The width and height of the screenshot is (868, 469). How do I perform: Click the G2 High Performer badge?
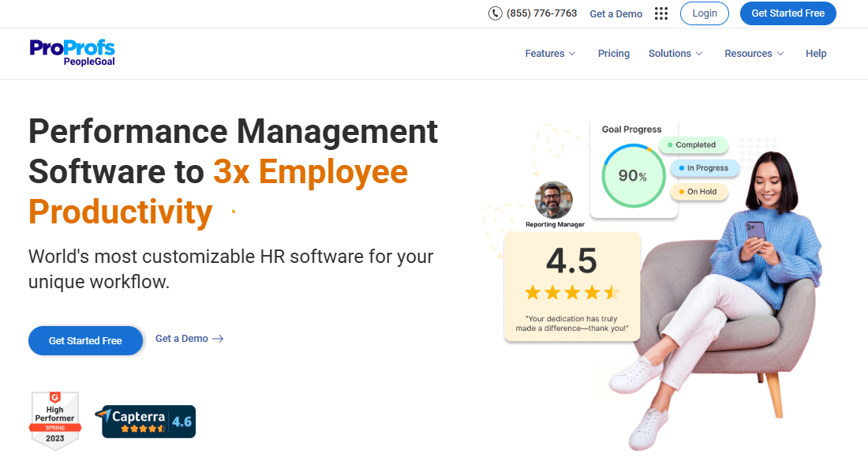point(54,420)
